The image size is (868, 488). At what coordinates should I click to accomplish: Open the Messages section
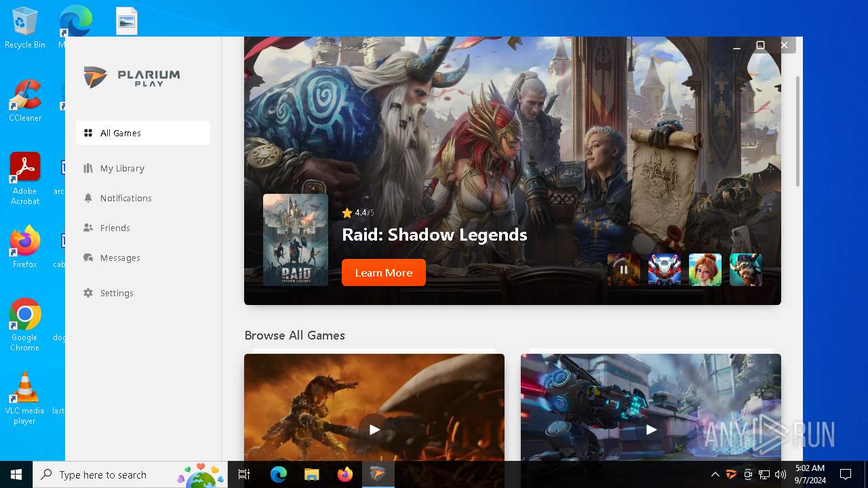(143, 258)
